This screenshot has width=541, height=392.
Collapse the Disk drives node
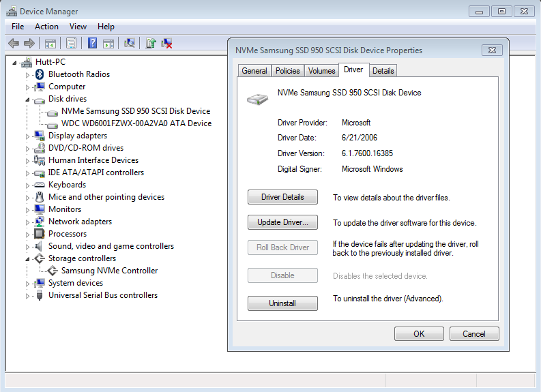(27, 100)
